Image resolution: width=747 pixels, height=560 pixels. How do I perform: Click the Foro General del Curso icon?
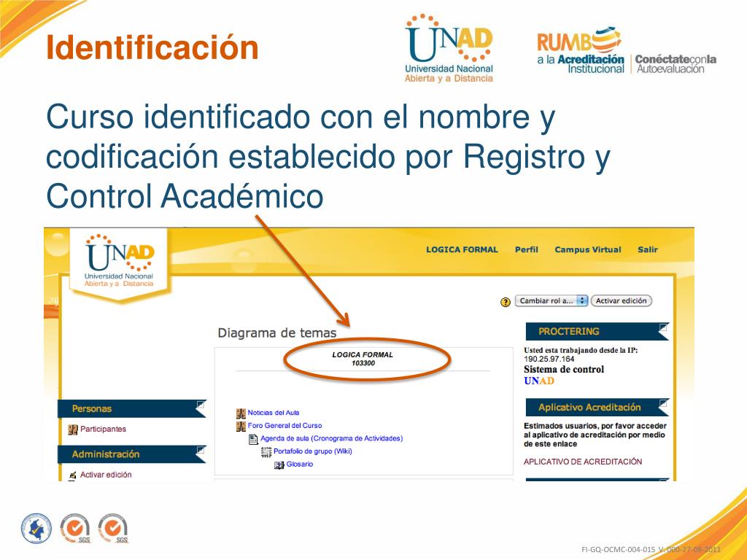(x=241, y=426)
